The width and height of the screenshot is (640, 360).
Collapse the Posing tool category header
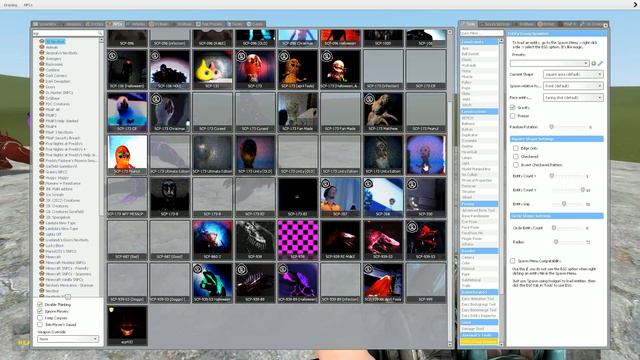(479, 204)
